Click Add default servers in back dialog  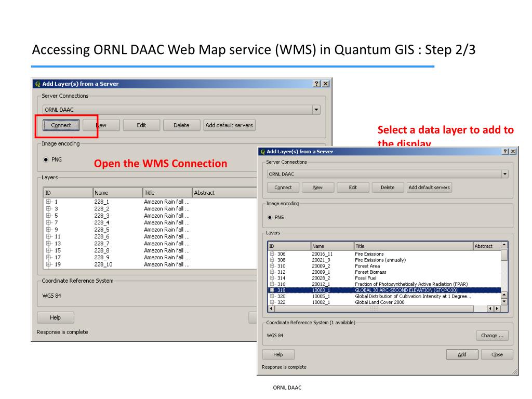(229, 125)
